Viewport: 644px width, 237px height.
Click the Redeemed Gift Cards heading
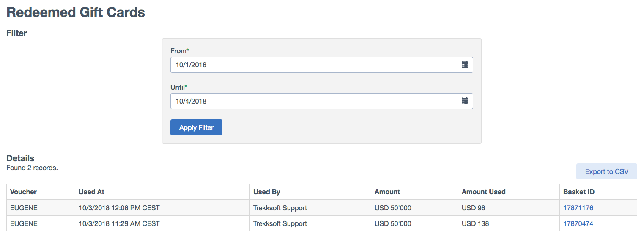76,12
